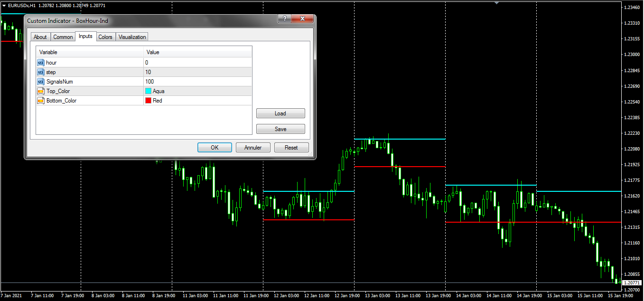Click the chart shift triangle marker

point(496,3)
